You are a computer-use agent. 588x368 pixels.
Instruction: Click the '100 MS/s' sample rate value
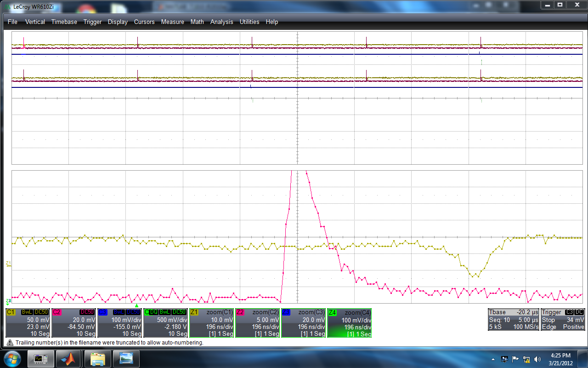(x=526, y=327)
